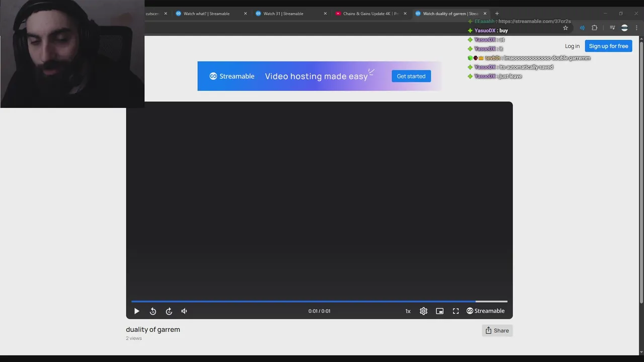The height and width of the screenshot is (362, 644).
Task: Rewind the video a few seconds
Action: pyautogui.click(x=153, y=311)
